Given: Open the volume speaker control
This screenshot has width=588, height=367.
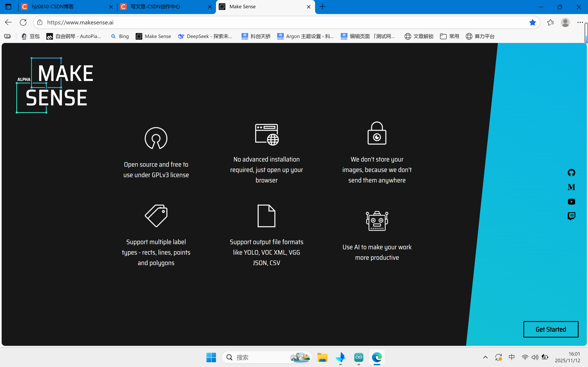Looking at the screenshot, I should [535, 357].
